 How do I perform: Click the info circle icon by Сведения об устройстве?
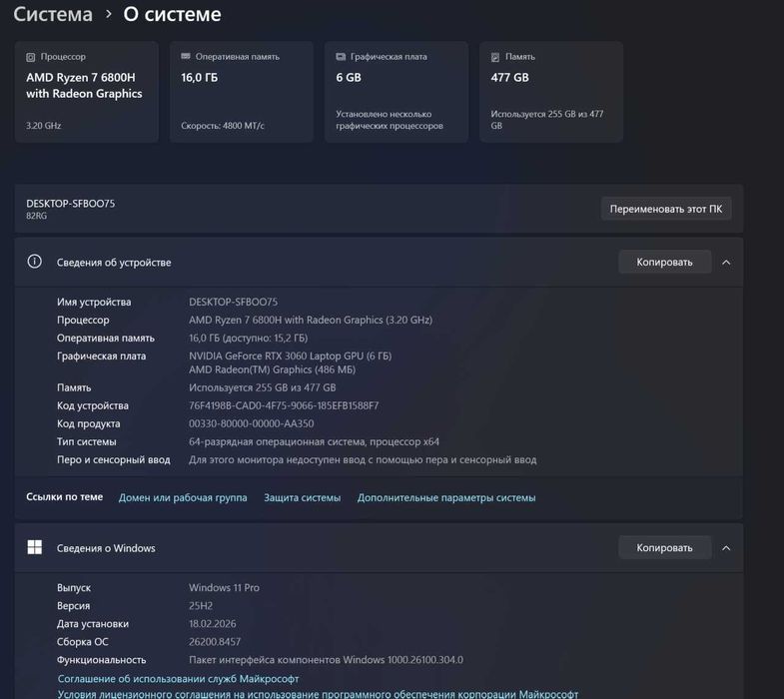(35, 261)
